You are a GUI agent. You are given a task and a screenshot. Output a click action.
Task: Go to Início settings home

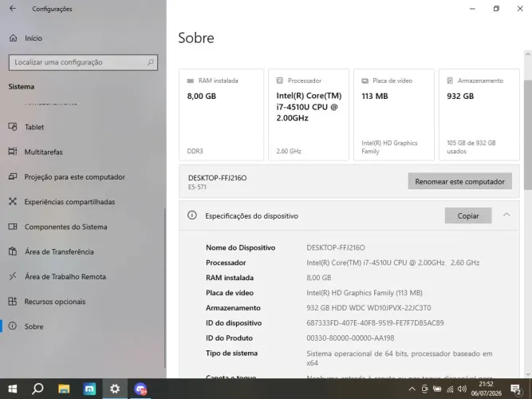click(x=83, y=38)
